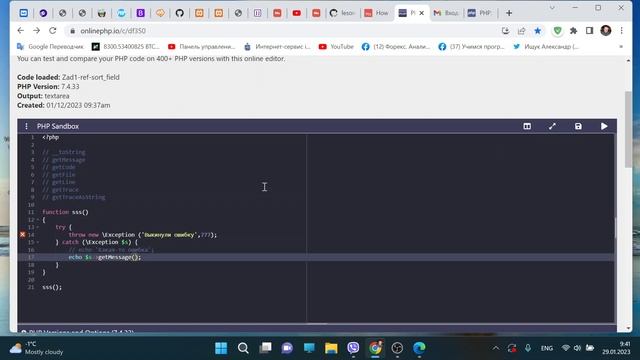Open OBS Studio from taskbar
Viewport: 640px width, 360px height.
pyautogui.click(x=397, y=348)
